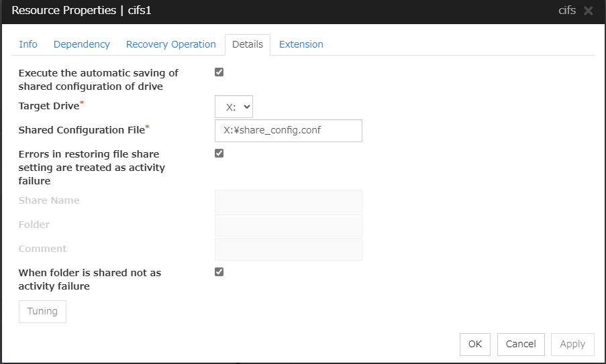Viewport: 606px width, 364px height.
Task: Click the Target Drive label
Action: coord(48,106)
